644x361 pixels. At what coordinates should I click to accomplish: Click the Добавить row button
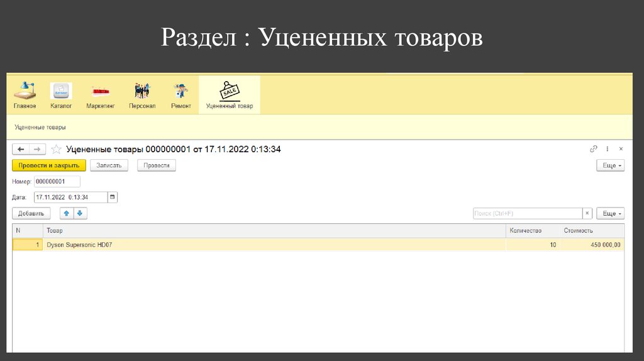coord(31,214)
